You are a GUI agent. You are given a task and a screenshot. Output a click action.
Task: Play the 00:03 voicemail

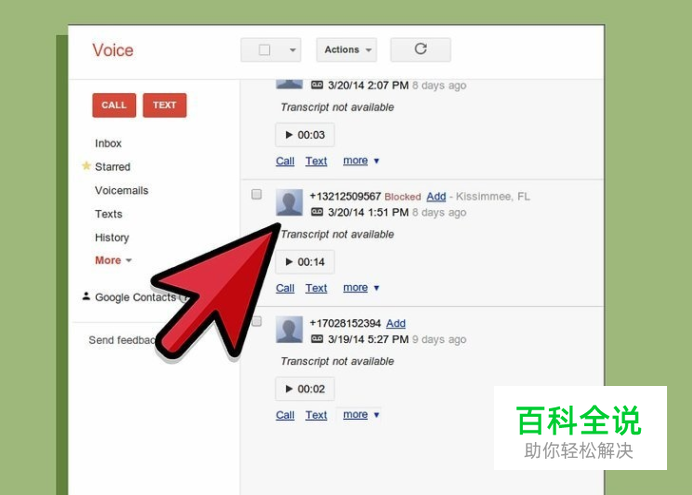pos(305,135)
